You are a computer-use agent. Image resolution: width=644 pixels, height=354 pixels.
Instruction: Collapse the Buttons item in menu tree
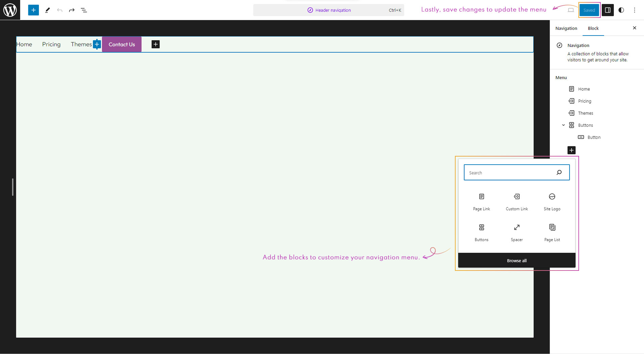point(563,125)
